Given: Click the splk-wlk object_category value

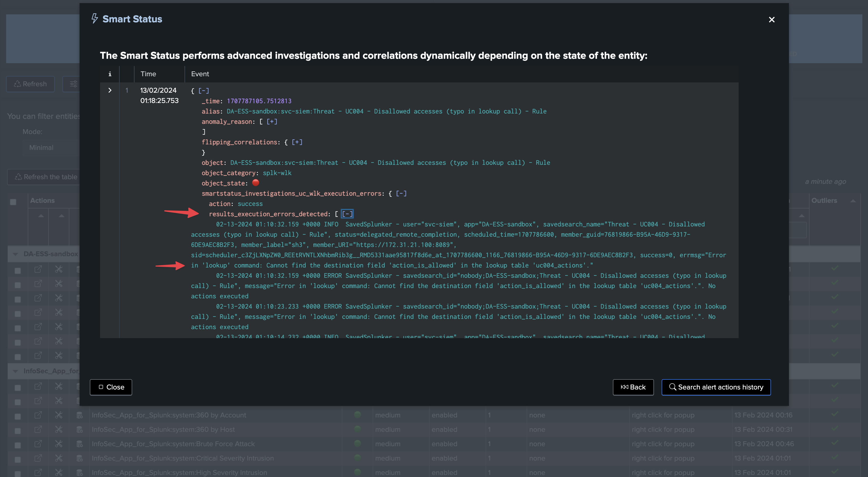Looking at the screenshot, I should tap(277, 173).
